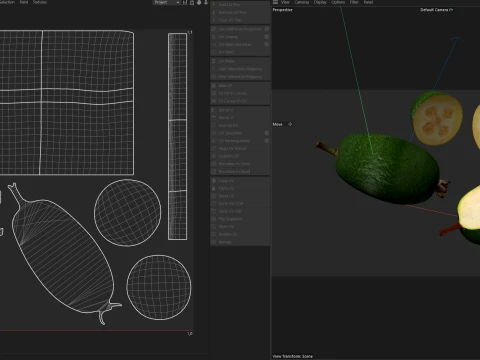The width and height of the screenshot is (480, 360).
Task: Choose Restore UV
Action: (x=240, y=234)
